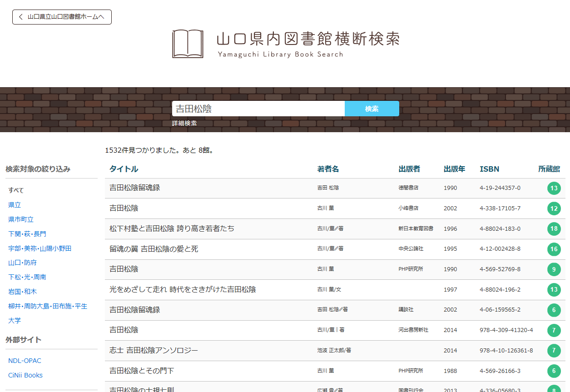Viewport: 570px width, 392px height.
Task: Click holdings badge 12 for 小峰書店の吉田松陰
Action: (x=554, y=208)
